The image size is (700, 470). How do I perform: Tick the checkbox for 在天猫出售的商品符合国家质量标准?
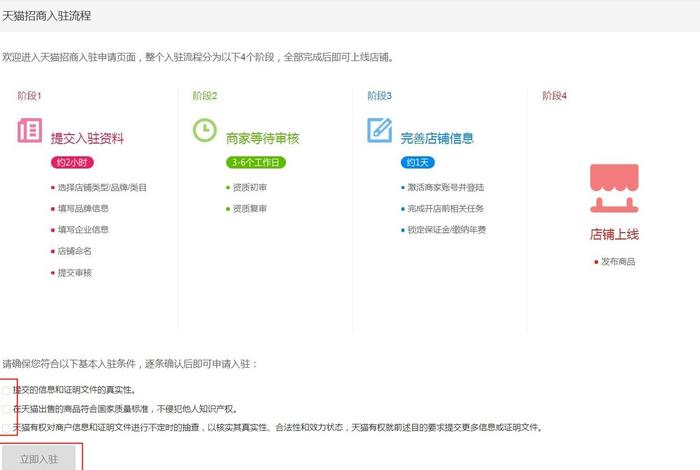6,409
